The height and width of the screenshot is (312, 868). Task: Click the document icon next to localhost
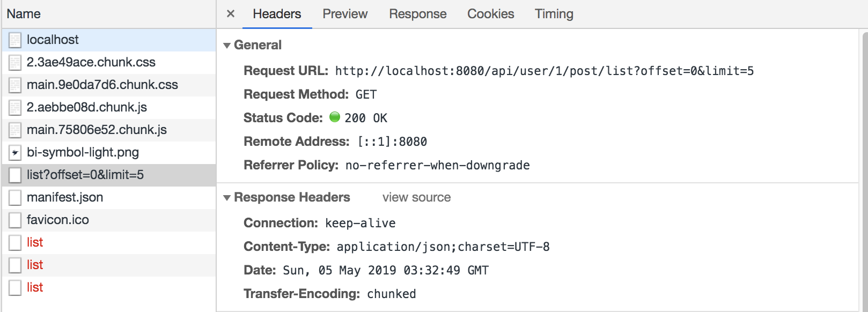click(x=15, y=40)
